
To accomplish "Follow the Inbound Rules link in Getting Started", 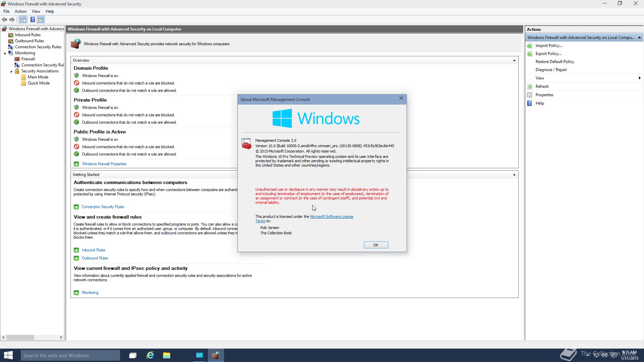I will coord(93,250).
